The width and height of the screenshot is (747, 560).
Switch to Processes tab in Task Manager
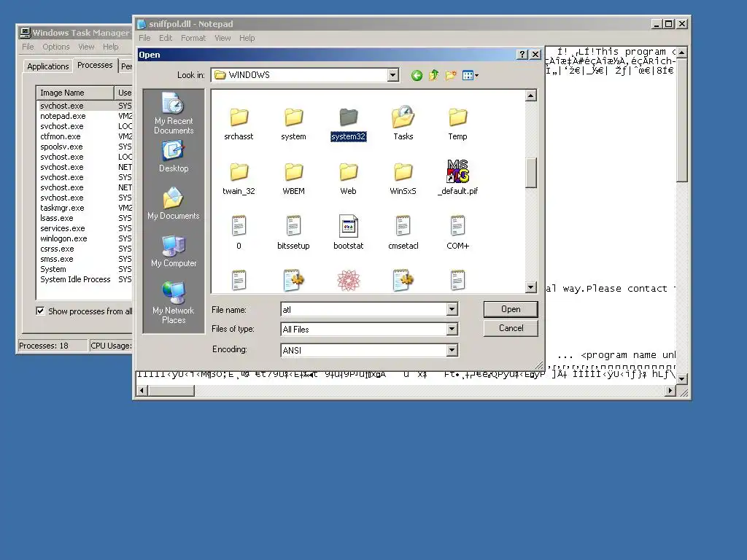tap(95, 65)
